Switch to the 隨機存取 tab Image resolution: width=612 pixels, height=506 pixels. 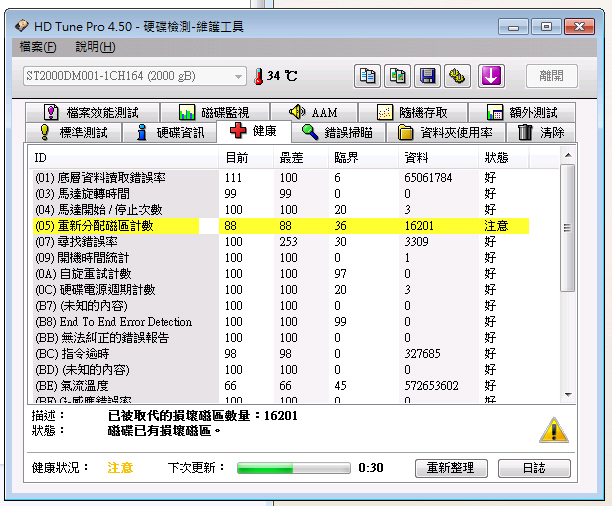click(413, 113)
